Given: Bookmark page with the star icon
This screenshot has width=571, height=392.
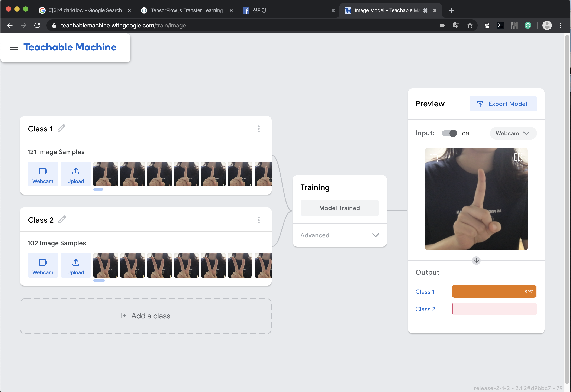Looking at the screenshot, I should pos(470,25).
